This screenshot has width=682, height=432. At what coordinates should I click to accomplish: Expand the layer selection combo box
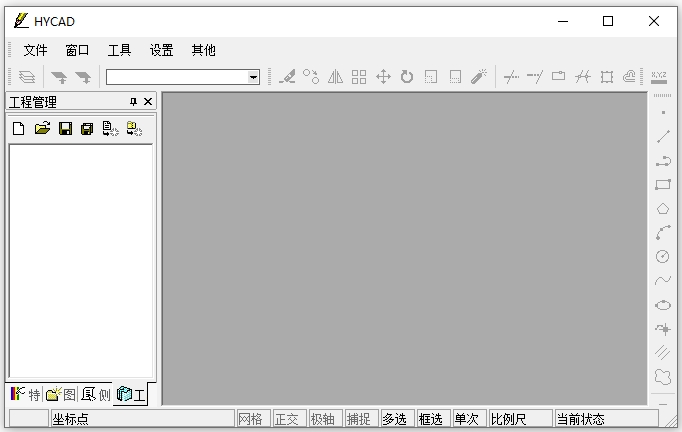click(253, 77)
